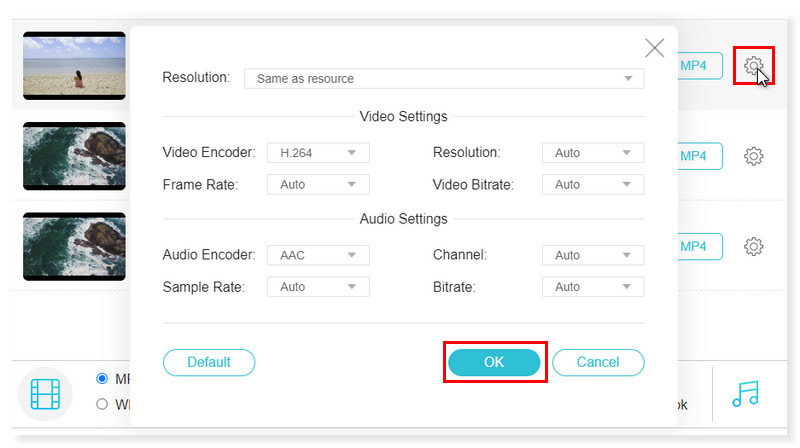Click the Cancel button
The image size is (800, 448).
coord(598,362)
